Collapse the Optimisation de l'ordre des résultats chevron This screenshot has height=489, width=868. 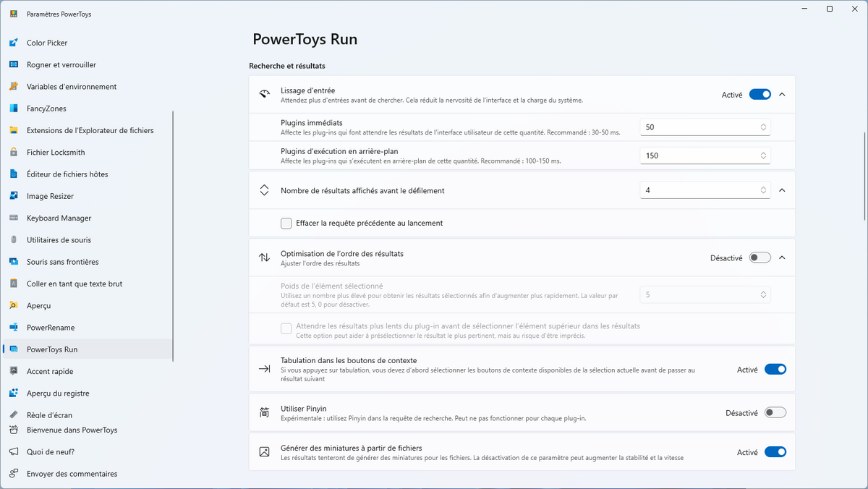(782, 258)
